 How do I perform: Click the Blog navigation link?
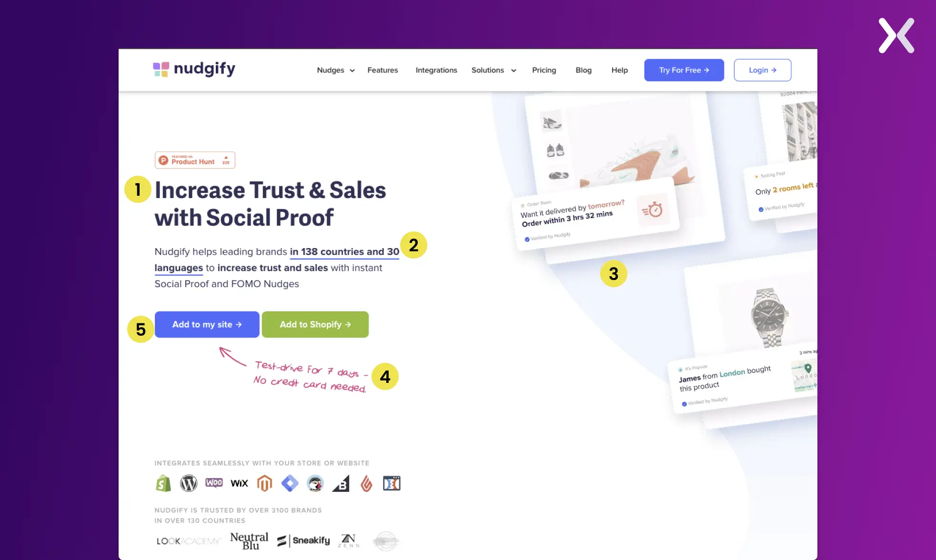[584, 70]
